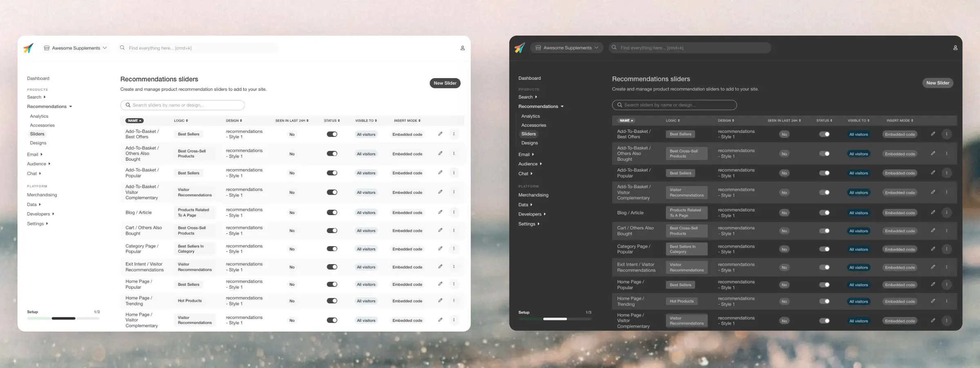Image resolution: width=980 pixels, height=368 pixels.
Task: Click the paper plane logo in the dark panel
Action: (x=519, y=48)
